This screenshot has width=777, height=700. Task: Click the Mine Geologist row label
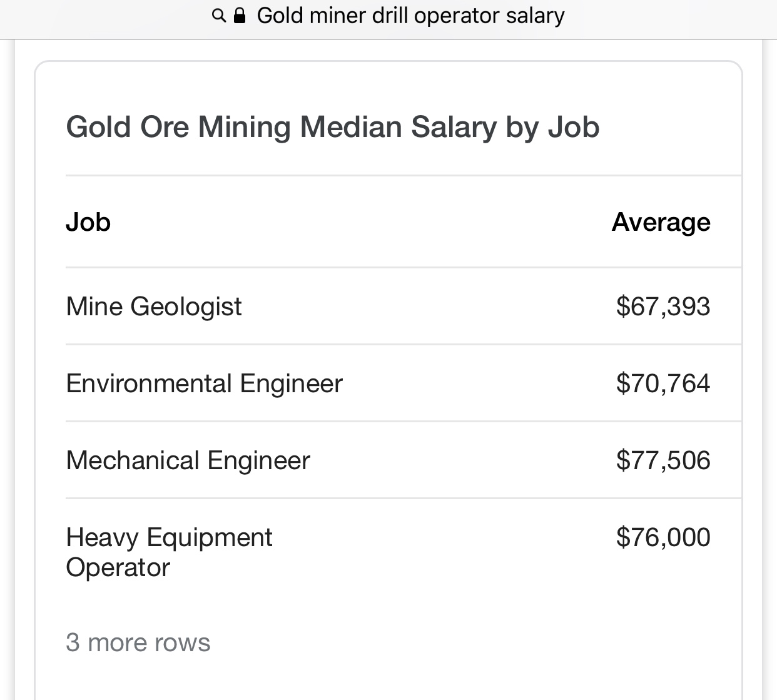click(x=154, y=307)
